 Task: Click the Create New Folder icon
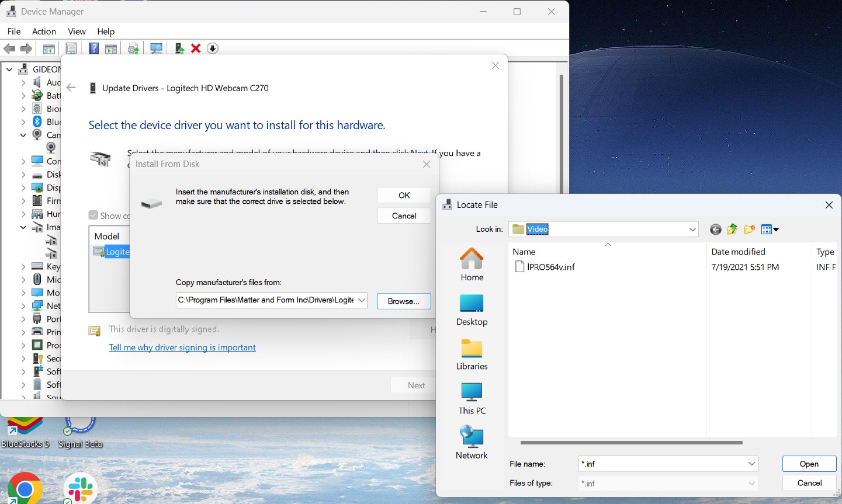point(749,230)
